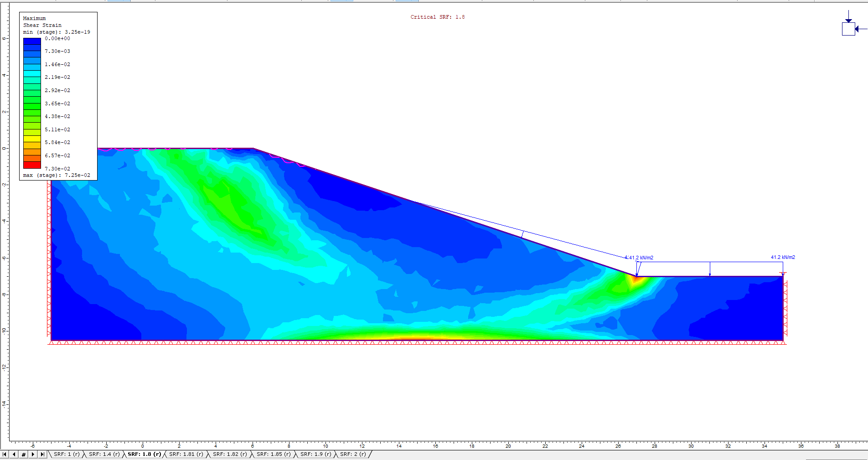Screen dimensions: 868x460
Task: Advance to the next stage tab arrow
Action: 33,454
